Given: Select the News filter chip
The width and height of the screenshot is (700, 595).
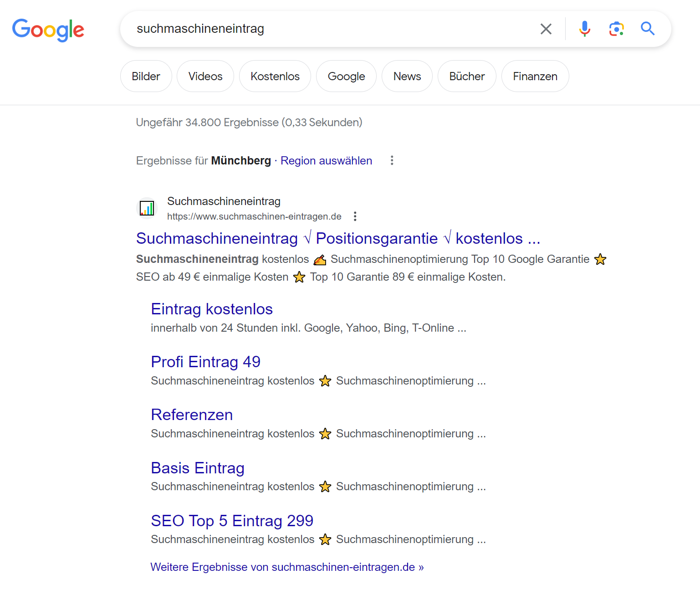Looking at the screenshot, I should coord(407,76).
